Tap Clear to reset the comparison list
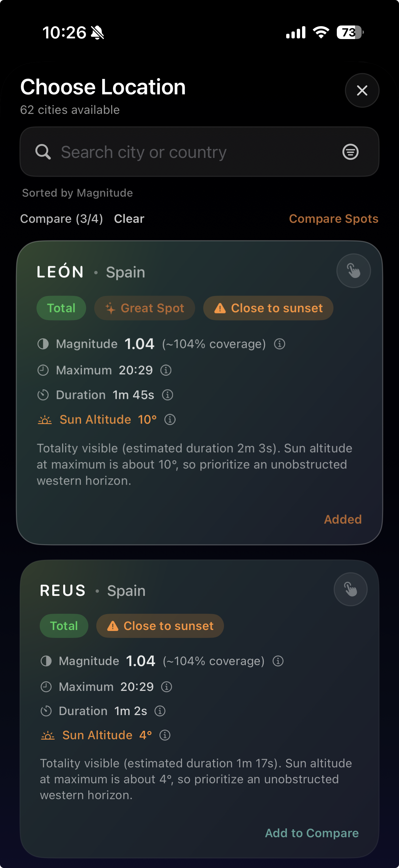Screen dimensions: 399x868 point(129,218)
